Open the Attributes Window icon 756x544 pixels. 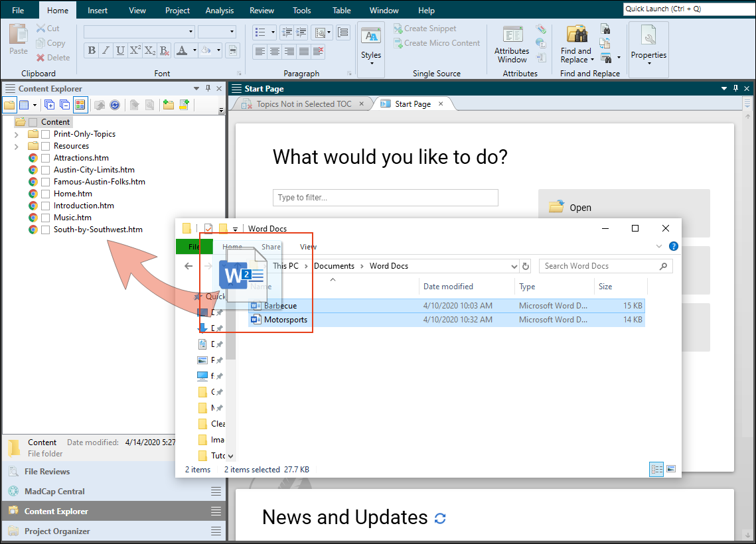[x=512, y=35]
